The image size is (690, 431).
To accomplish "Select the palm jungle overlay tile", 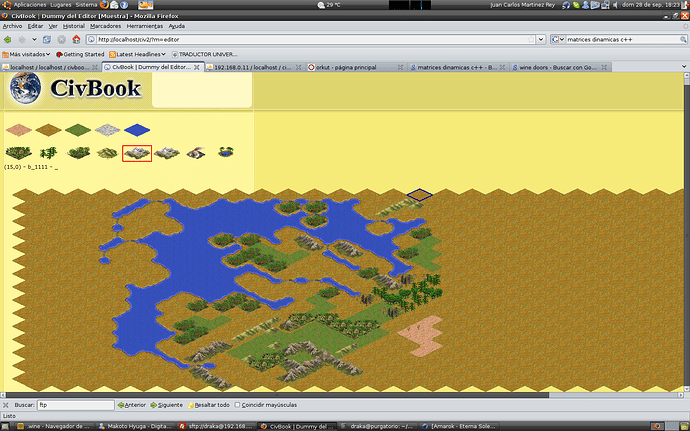I will (x=48, y=153).
